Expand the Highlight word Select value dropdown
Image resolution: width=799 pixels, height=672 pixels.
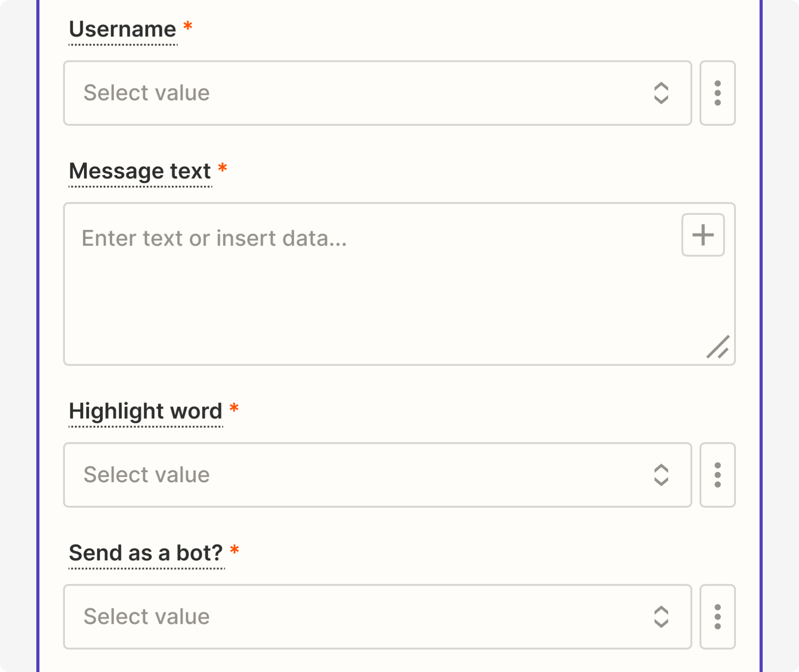(x=354, y=475)
